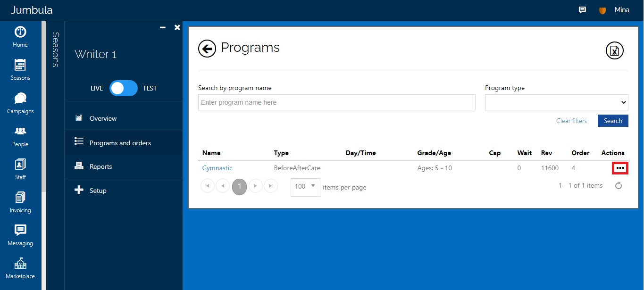Select Programs and orders menu item
The height and width of the screenshot is (290, 644).
tap(123, 142)
